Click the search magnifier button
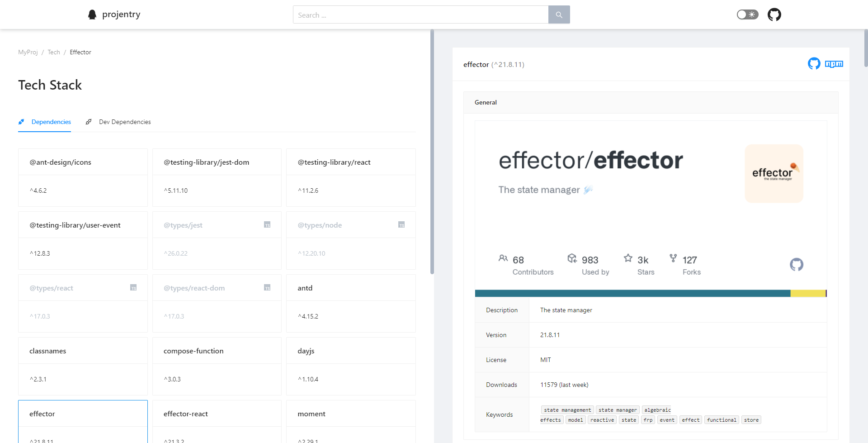 (559, 14)
